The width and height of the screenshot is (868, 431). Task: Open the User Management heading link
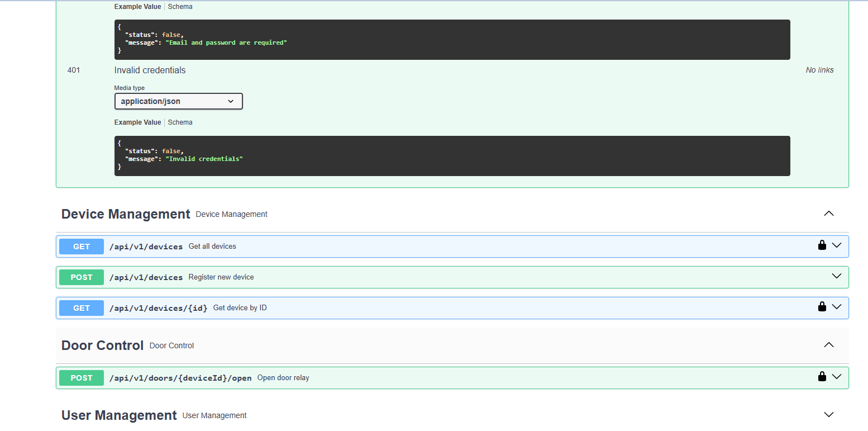coord(119,415)
